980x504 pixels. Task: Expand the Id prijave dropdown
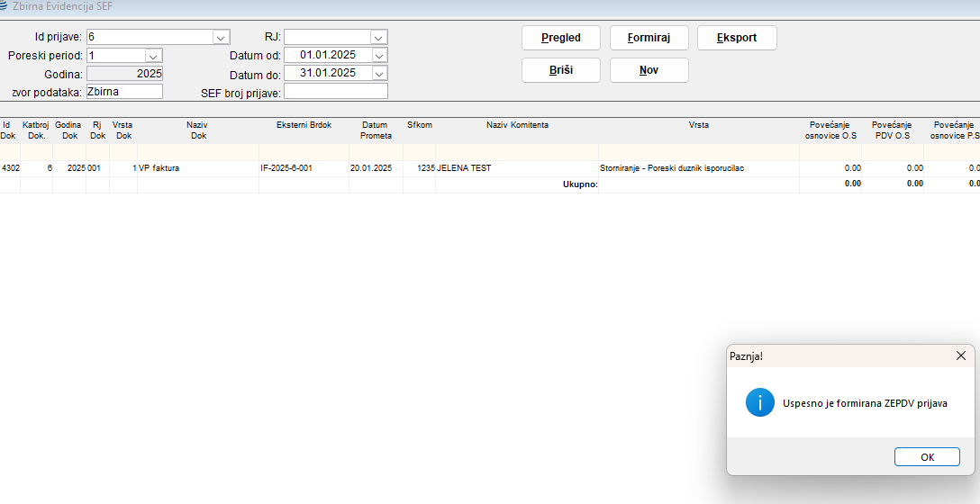220,37
